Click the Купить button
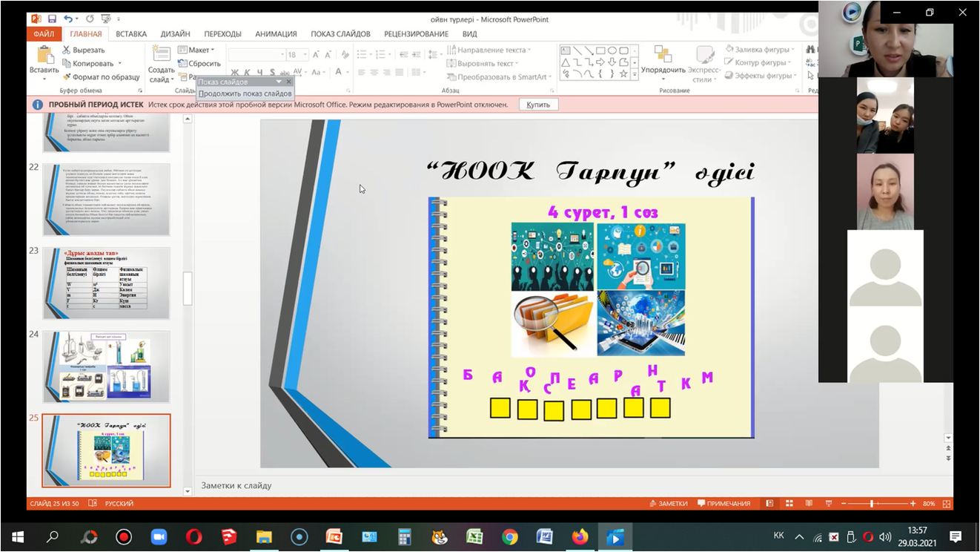 click(538, 105)
